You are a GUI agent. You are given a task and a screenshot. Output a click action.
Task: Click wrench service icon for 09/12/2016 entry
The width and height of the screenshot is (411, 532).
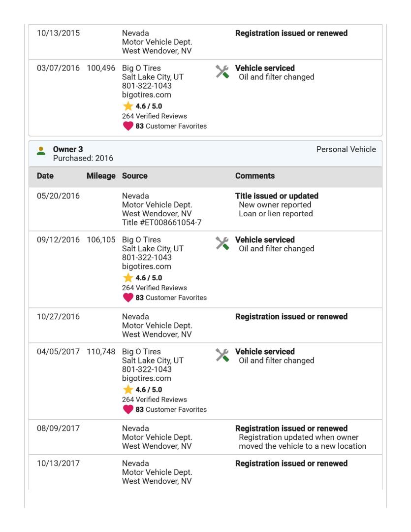[222, 243]
